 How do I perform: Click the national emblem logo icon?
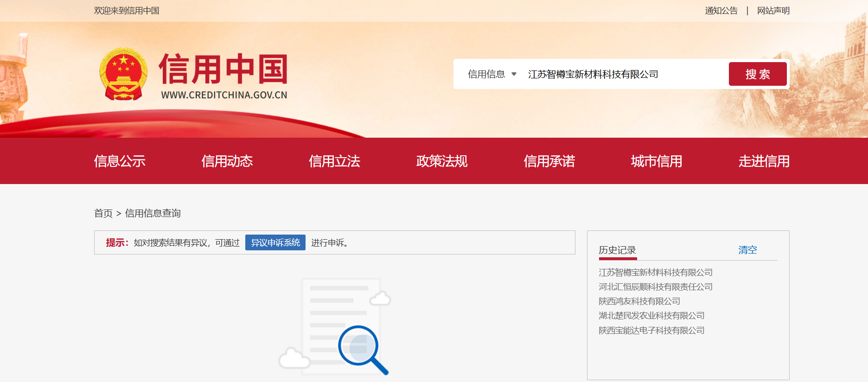[123, 74]
